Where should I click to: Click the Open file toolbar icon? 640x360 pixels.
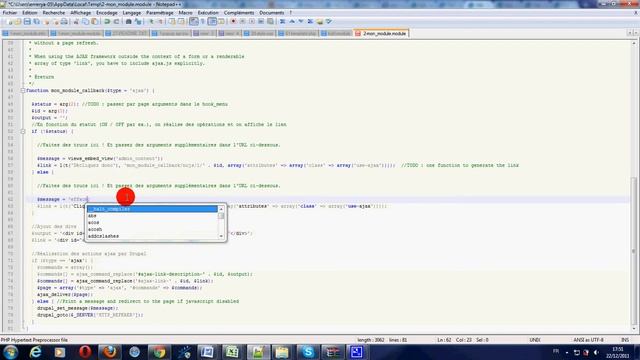(18, 21)
